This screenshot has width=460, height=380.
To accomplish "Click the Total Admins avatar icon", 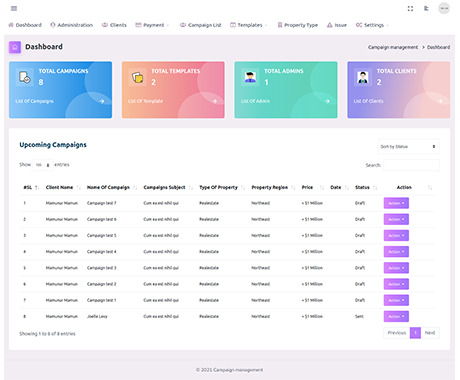I will click(x=250, y=77).
